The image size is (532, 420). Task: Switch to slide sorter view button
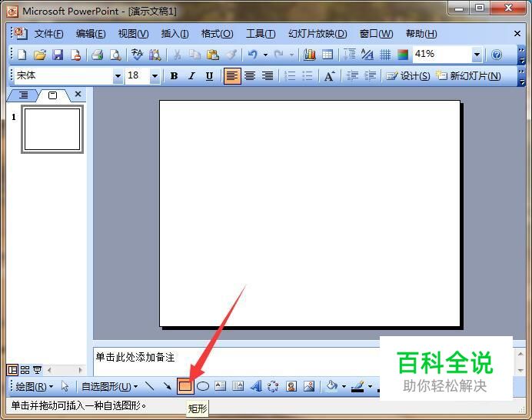(x=25, y=370)
